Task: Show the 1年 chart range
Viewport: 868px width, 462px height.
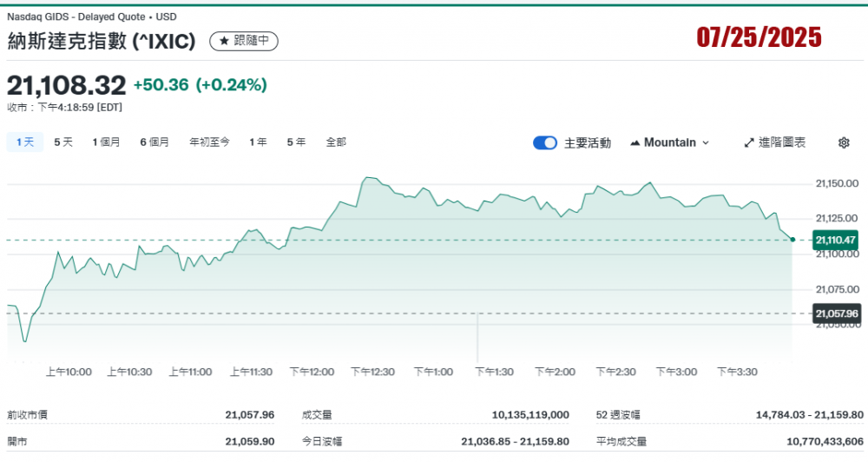Action: pos(258,142)
